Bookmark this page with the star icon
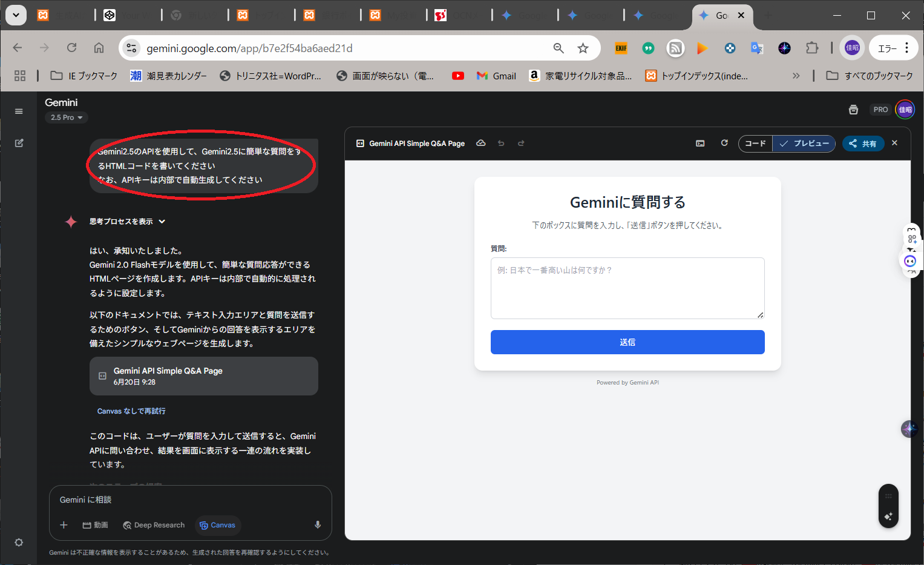Screen dimensions: 924x565 click(583, 48)
